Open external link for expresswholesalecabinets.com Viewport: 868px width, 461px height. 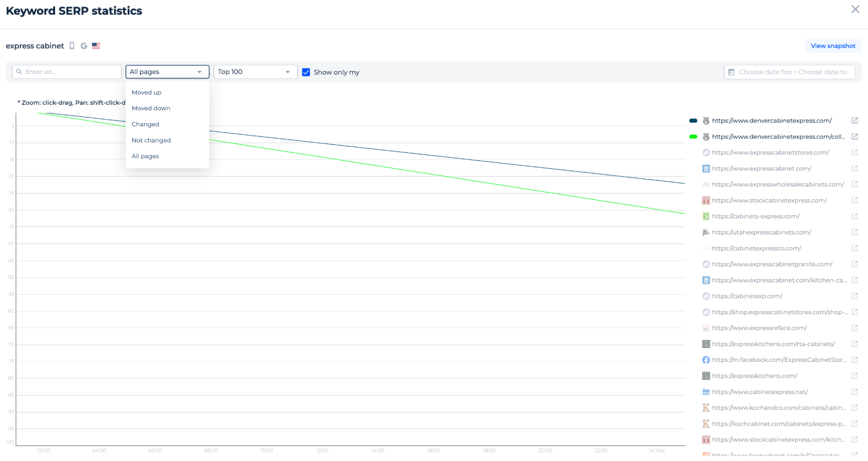click(x=854, y=184)
